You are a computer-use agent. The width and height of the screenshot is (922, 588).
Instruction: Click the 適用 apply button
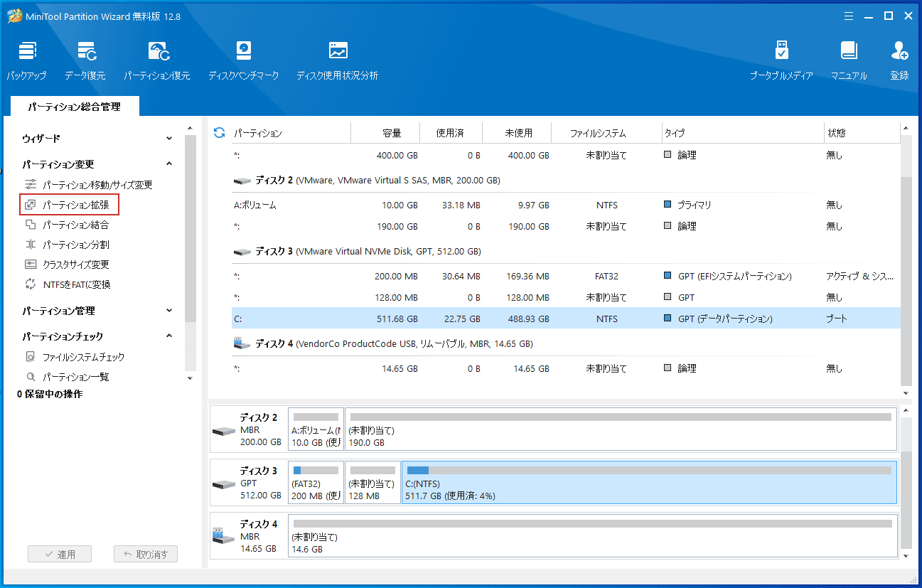click(x=60, y=555)
